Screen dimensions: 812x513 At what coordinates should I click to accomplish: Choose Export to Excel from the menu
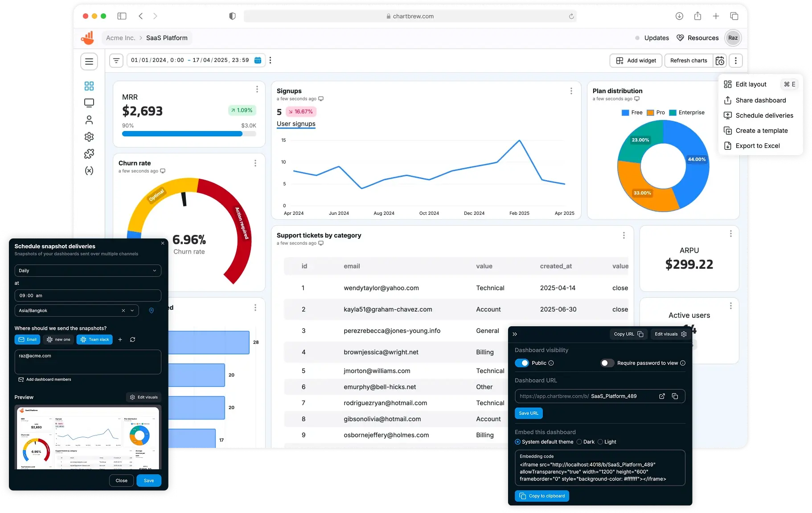coord(758,146)
